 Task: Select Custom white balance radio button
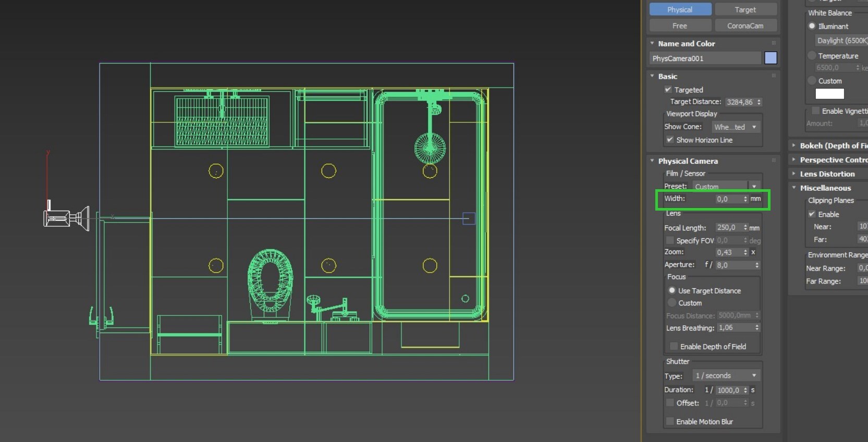coord(812,80)
